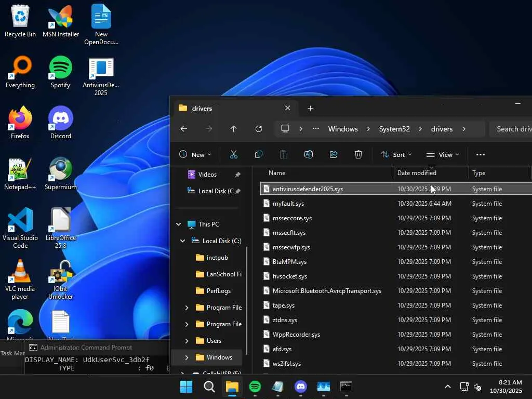Click the Delete trash can icon
Image resolution: width=532 pixels, height=399 pixels.
[x=358, y=154]
